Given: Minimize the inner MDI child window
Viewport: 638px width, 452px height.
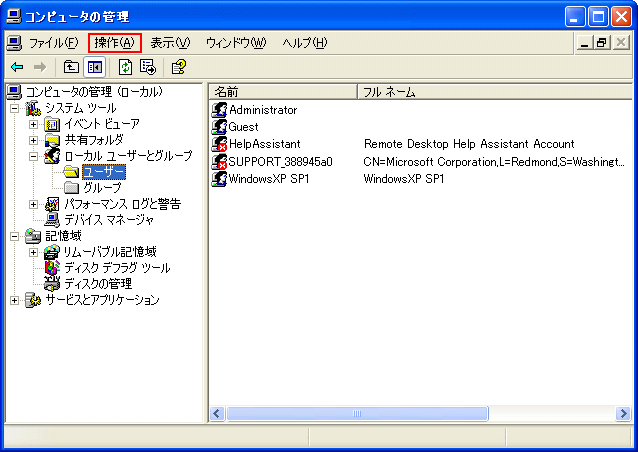Looking at the screenshot, I should [585, 43].
